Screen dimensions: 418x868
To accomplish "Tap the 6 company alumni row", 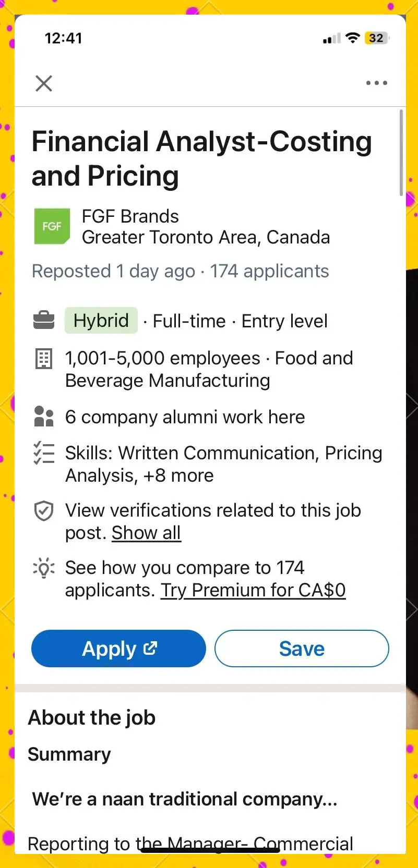I will point(185,417).
